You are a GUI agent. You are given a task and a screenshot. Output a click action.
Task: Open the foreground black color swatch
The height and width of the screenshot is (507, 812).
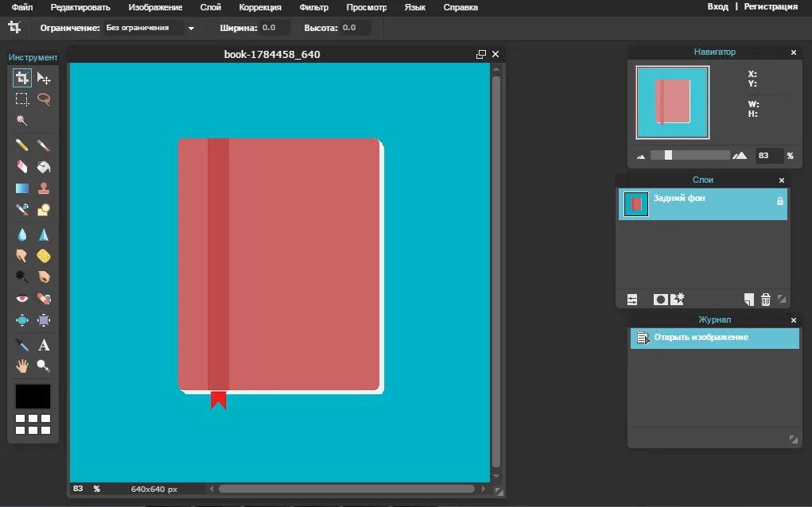(x=33, y=397)
